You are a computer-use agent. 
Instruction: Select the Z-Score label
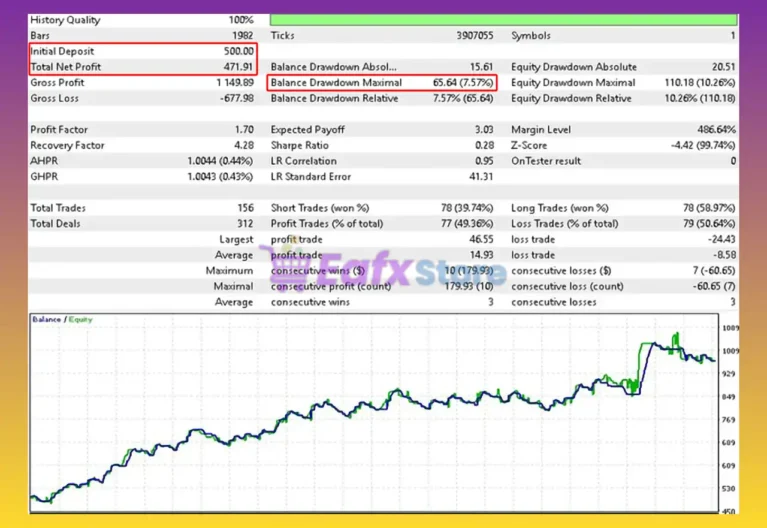pos(529,145)
